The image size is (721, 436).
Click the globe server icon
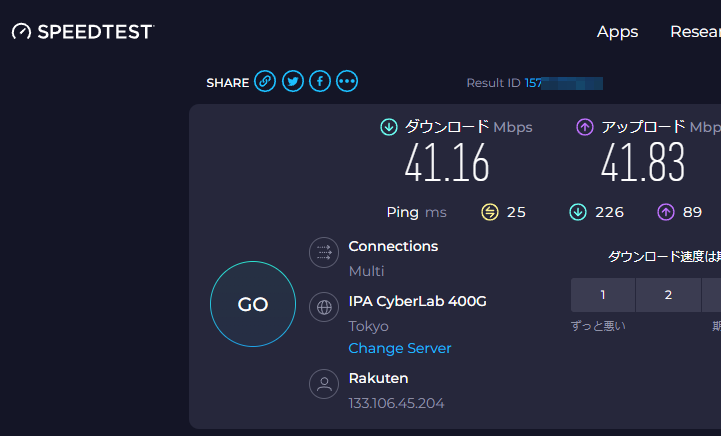(324, 307)
